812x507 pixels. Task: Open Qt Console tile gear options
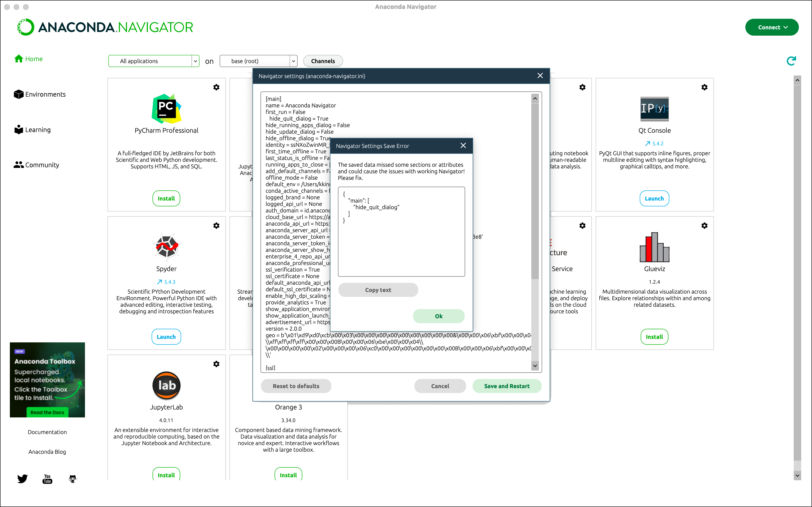point(704,87)
